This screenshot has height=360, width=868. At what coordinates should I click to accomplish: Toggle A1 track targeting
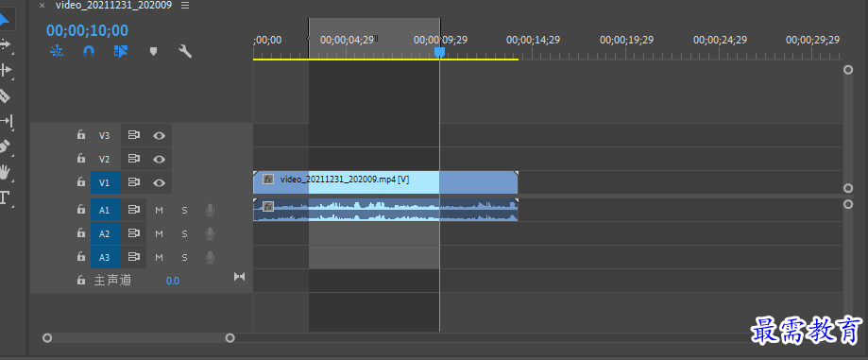106,210
